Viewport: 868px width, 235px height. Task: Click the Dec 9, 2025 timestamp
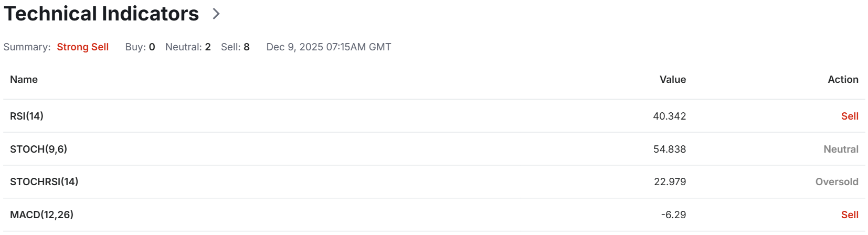[x=329, y=47]
